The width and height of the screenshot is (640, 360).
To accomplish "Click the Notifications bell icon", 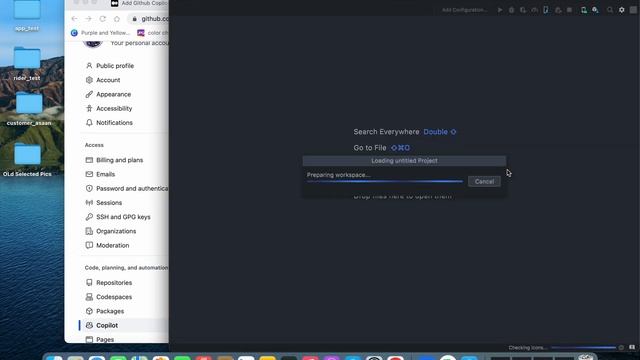I will (89, 122).
